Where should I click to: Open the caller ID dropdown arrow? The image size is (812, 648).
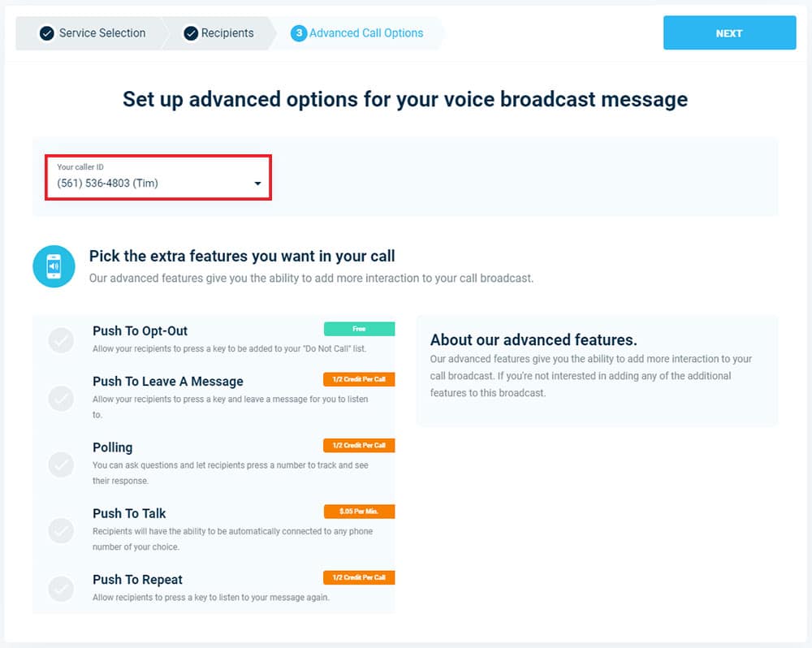click(257, 184)
